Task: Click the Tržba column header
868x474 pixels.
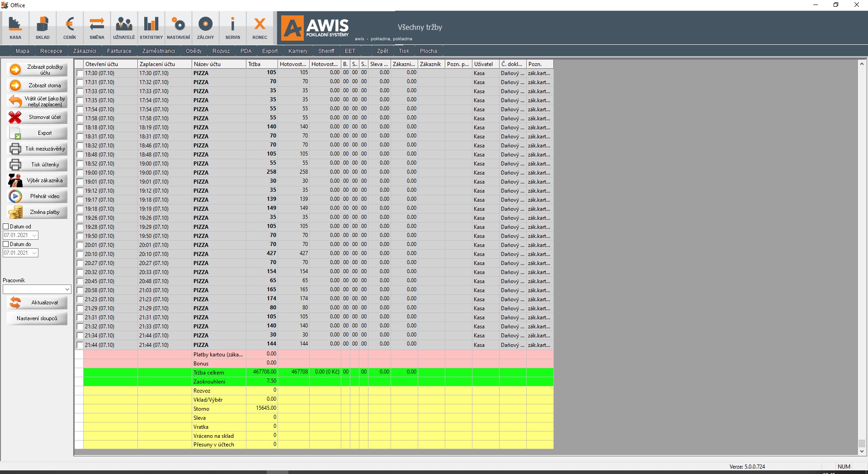Action: [x=261, y=64]
